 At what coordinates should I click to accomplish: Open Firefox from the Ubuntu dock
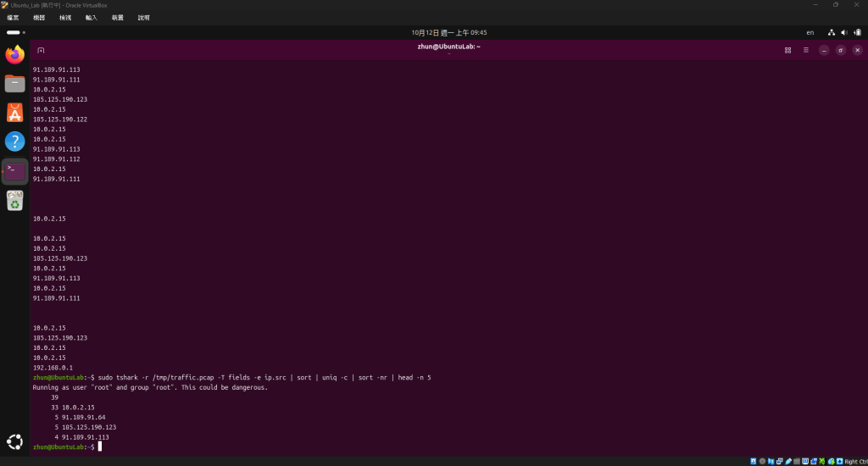point(15,54)
